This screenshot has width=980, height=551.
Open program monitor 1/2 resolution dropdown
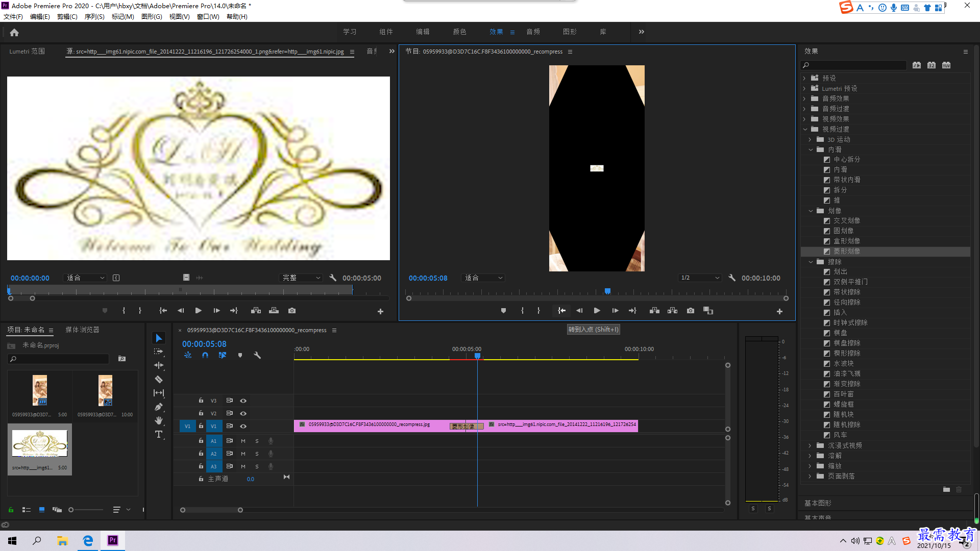point(700,278)
